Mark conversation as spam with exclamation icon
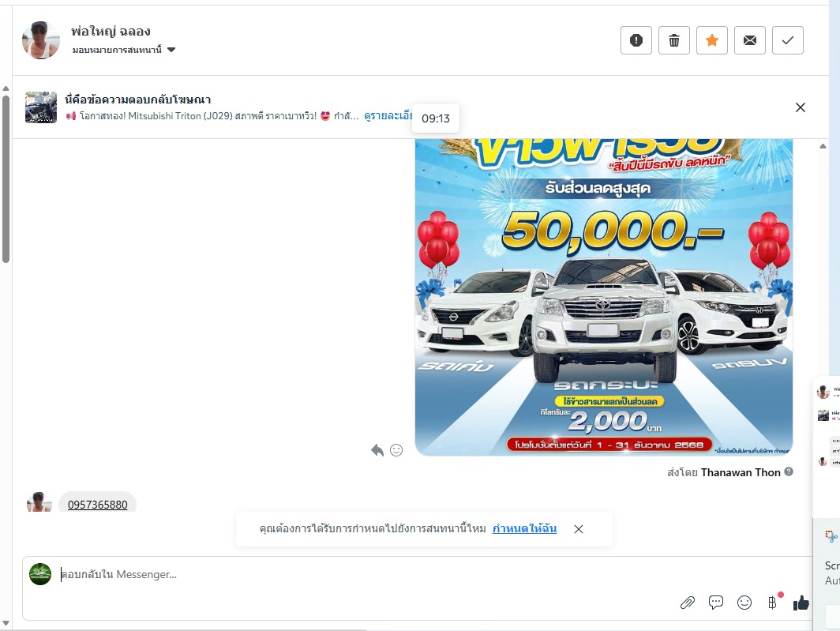The width and height of the screenshot is (840, 631). point(636,40)
